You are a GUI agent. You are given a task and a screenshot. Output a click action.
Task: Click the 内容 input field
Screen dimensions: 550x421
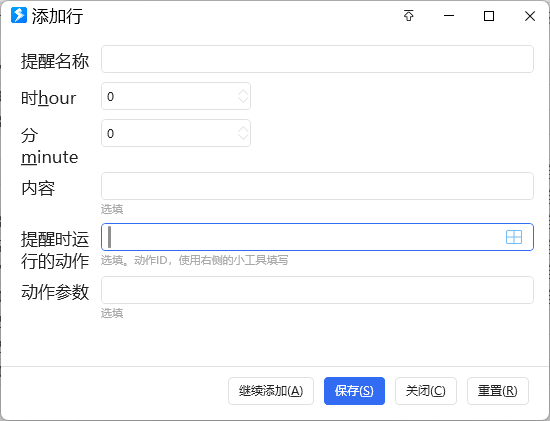click(317, 186)
